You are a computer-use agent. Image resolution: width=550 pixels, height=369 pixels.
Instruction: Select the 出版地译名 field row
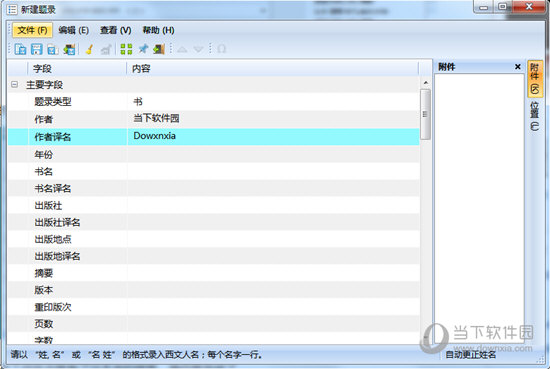(214, 256)
